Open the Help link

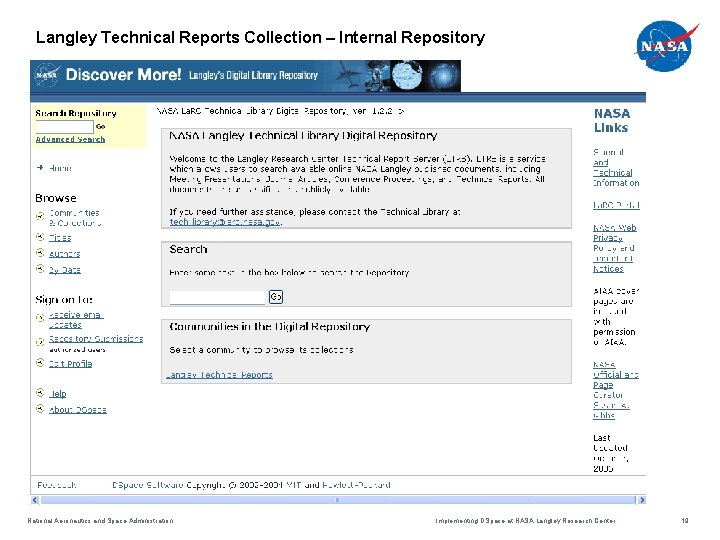point(58,394)
